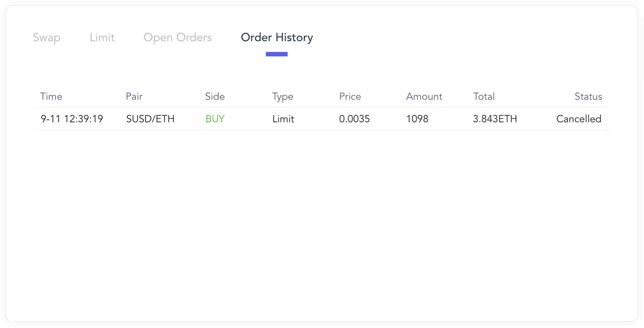
Task: Click the Pair column header
Action: click(134, 97)
